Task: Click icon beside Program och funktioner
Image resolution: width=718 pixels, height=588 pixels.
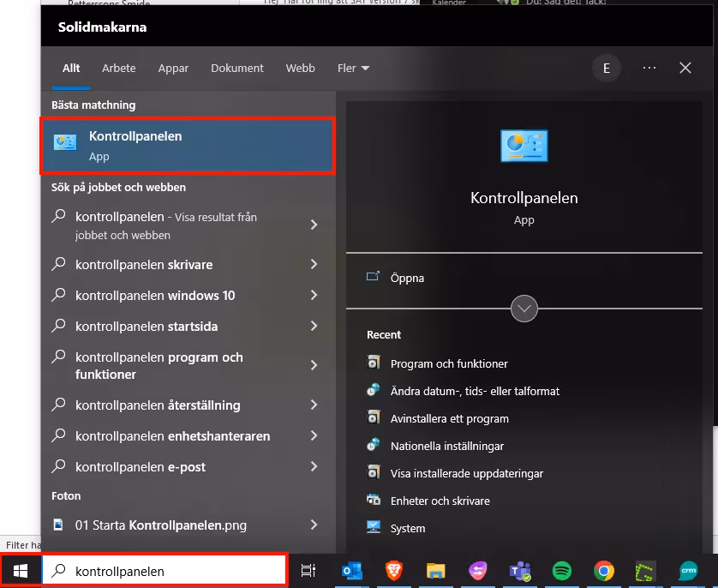Action: 374,363
